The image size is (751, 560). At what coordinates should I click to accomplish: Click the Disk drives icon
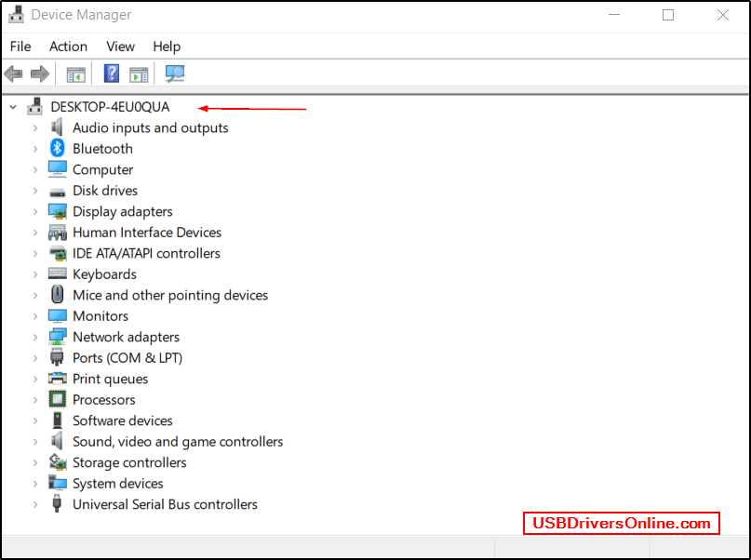58,191
